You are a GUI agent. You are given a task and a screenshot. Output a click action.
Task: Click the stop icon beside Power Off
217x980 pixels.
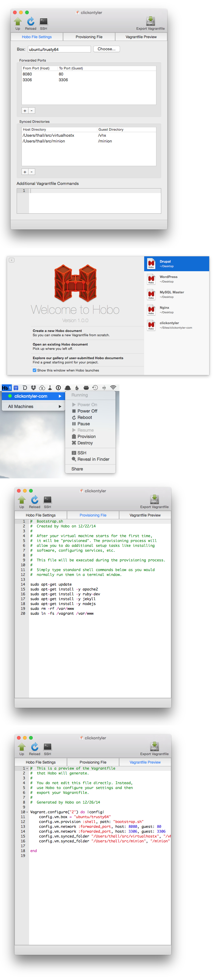coord(74,411)
